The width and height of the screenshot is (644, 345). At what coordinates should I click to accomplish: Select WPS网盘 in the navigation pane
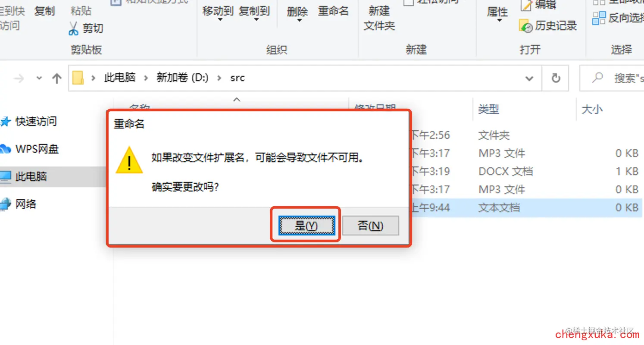pyautogui.click(x=37, y=149)
